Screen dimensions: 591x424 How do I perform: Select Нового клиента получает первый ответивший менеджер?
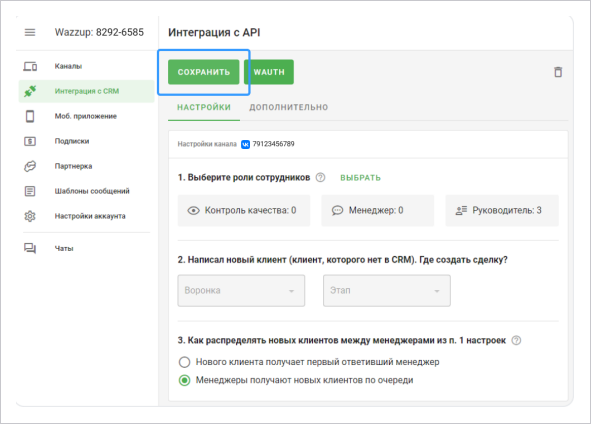click(x=184, y=362)
